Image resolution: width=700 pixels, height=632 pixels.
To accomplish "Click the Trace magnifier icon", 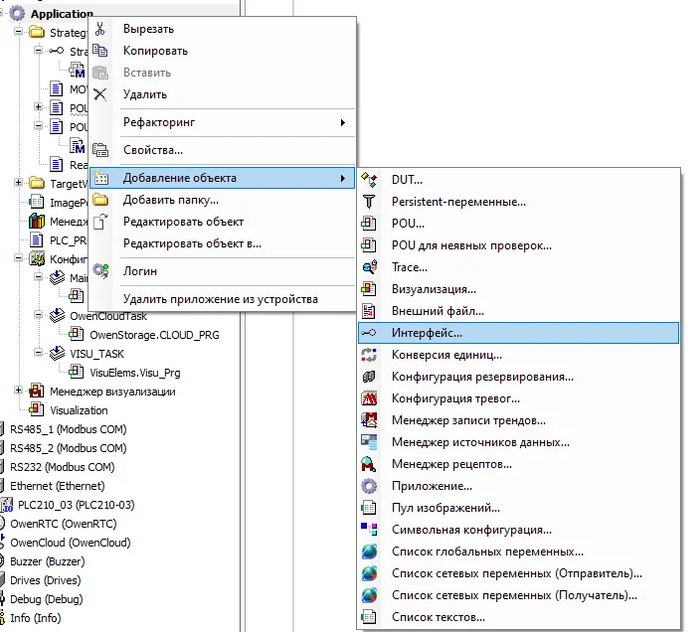I will [x=369, y=267].
